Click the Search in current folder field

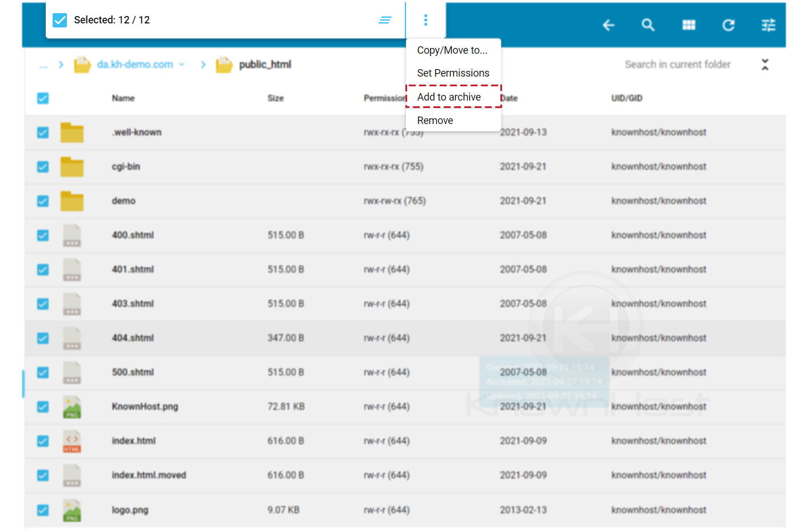(x=678, y=64)
